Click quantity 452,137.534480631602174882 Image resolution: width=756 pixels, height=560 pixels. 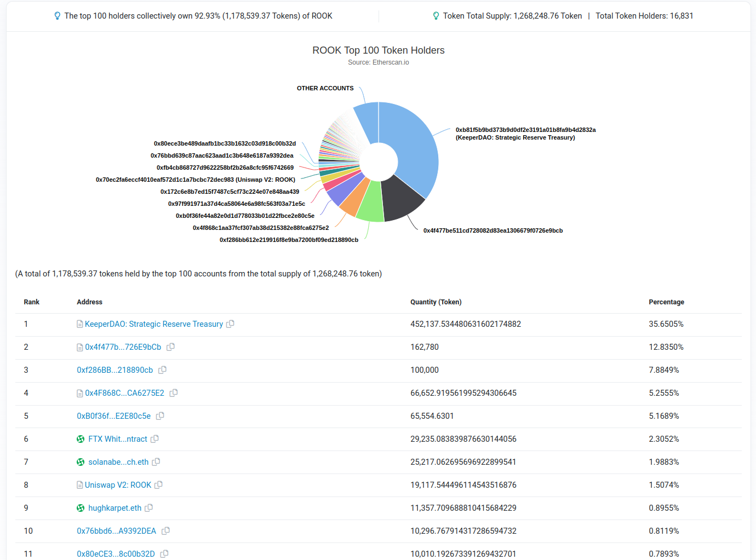click(466, 324)
